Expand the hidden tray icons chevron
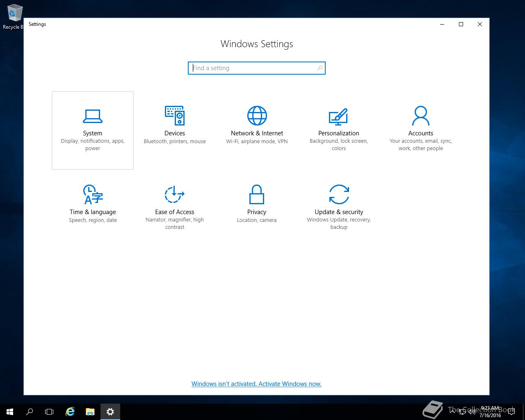The image size is (525, 420). tap(452, 412)
